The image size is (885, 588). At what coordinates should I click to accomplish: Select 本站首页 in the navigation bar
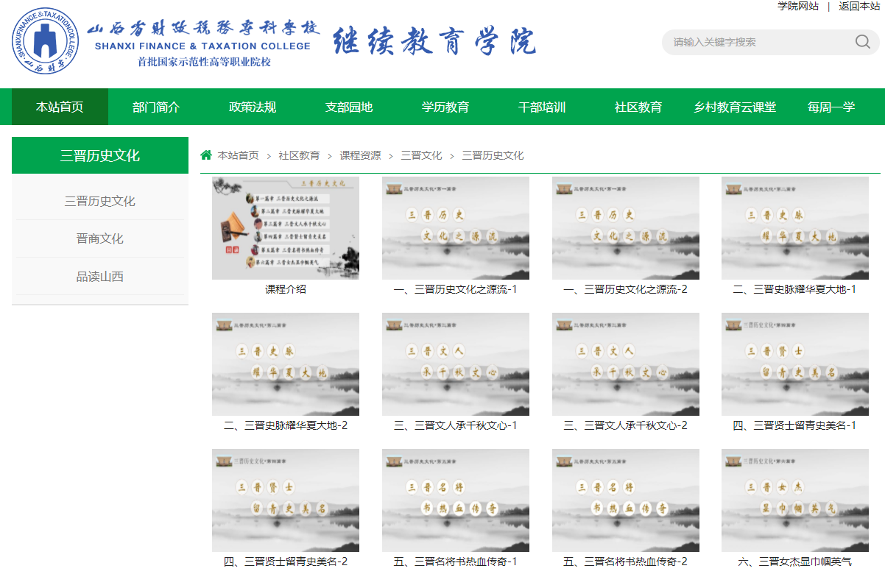pyautogui.click(x=60, y=107)
